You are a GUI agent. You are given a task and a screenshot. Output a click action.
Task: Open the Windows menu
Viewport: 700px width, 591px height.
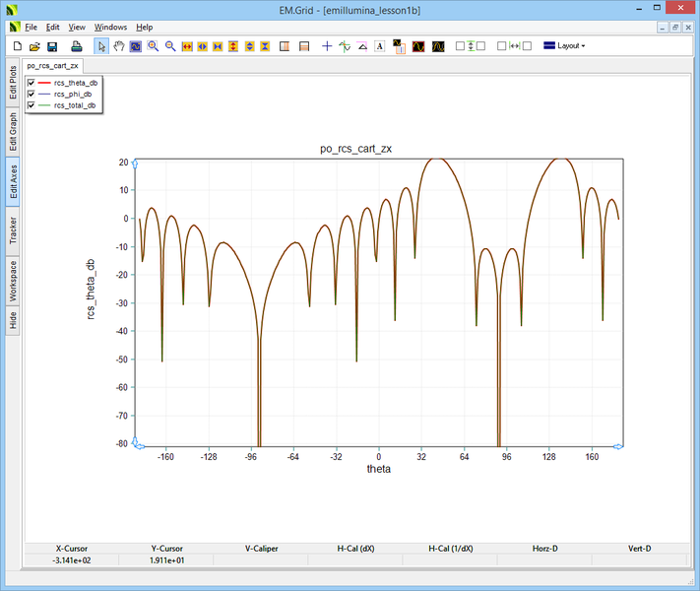pyautogui.click(x=110, y=28)
